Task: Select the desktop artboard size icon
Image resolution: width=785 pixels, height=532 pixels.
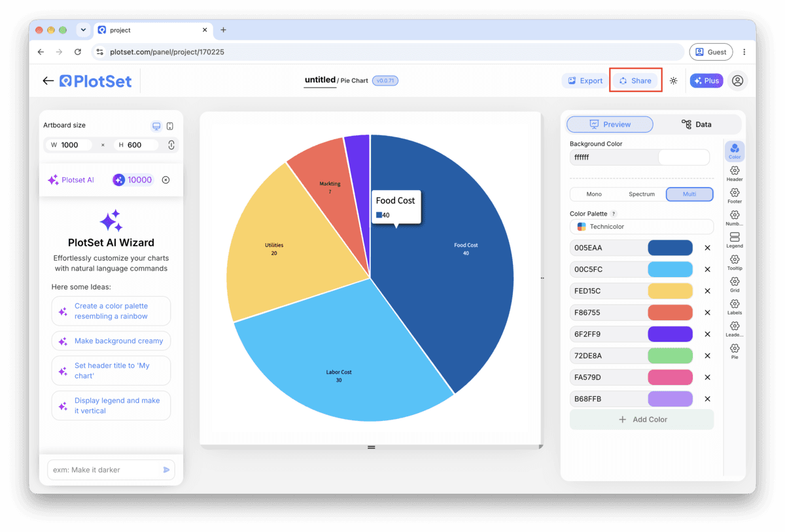Action: click(x=156, y=126)
